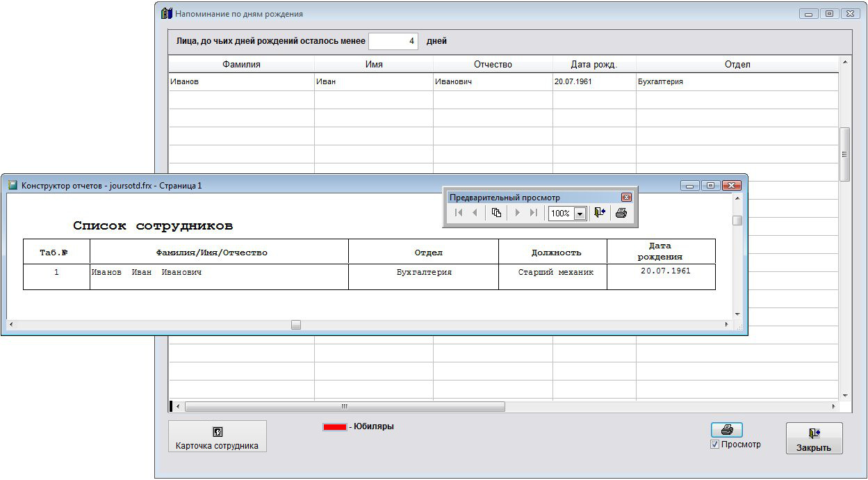The height and width of the screenshot is (480, 868).
Task: Go to first page in preview toolbar
Action: tap(458, 213)
